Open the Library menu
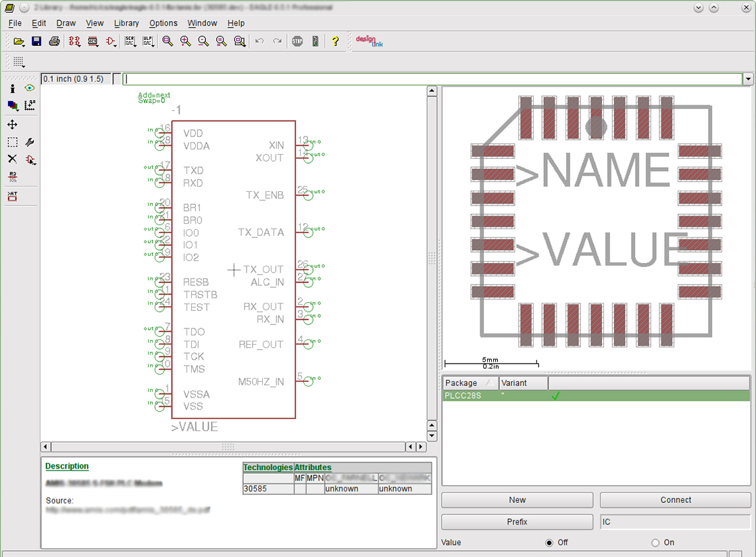Image resolution: width=756 pixels, height=557 pixels. point(126,23)
